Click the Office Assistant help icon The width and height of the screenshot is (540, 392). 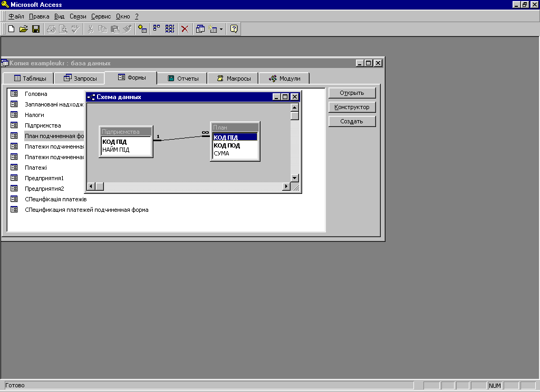click(x=234, y=29)
